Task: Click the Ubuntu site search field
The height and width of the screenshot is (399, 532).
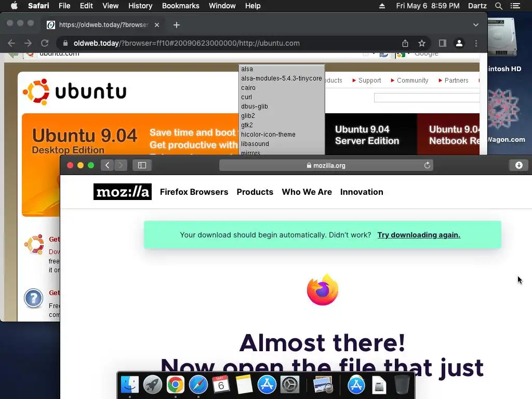Action: (427, 98)
